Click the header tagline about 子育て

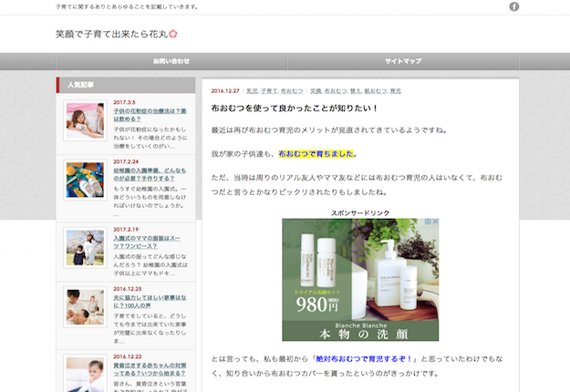(128, 6)
